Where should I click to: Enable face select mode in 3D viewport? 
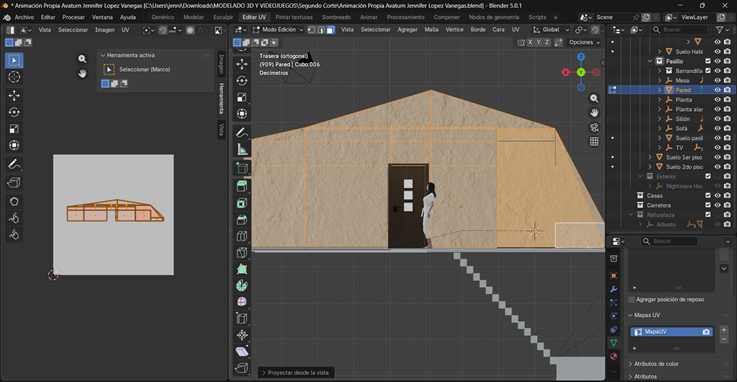pos(330,30)
